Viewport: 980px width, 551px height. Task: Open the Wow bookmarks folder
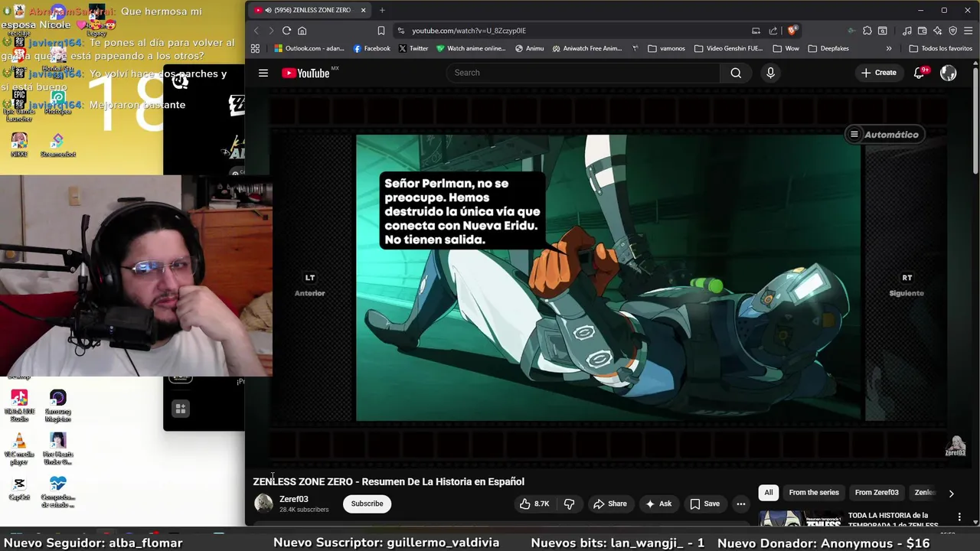pos(786,48)
